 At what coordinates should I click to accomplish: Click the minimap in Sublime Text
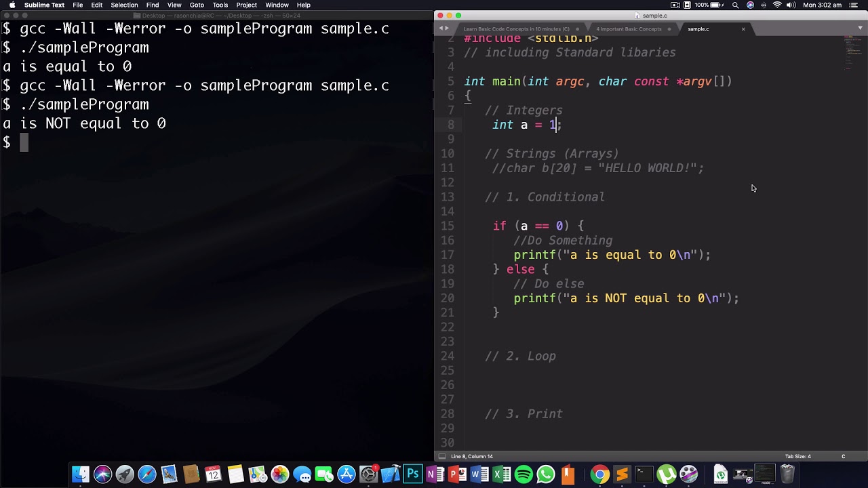pos(852,54)
